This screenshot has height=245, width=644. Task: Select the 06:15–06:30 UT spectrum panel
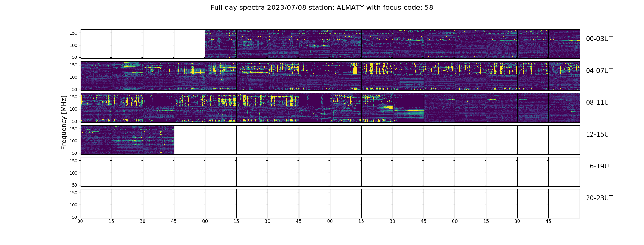coord(377,76)
